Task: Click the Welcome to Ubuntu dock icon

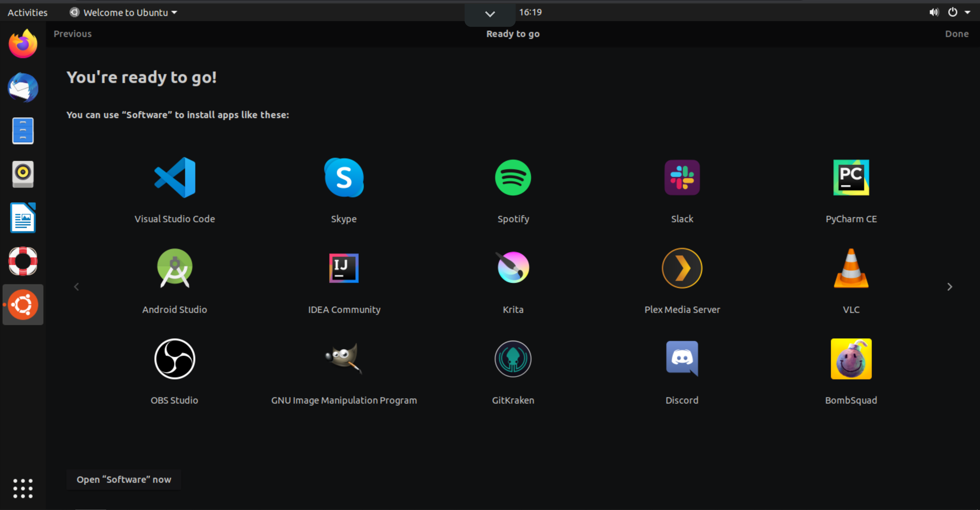Action: [x=23, y=304]
